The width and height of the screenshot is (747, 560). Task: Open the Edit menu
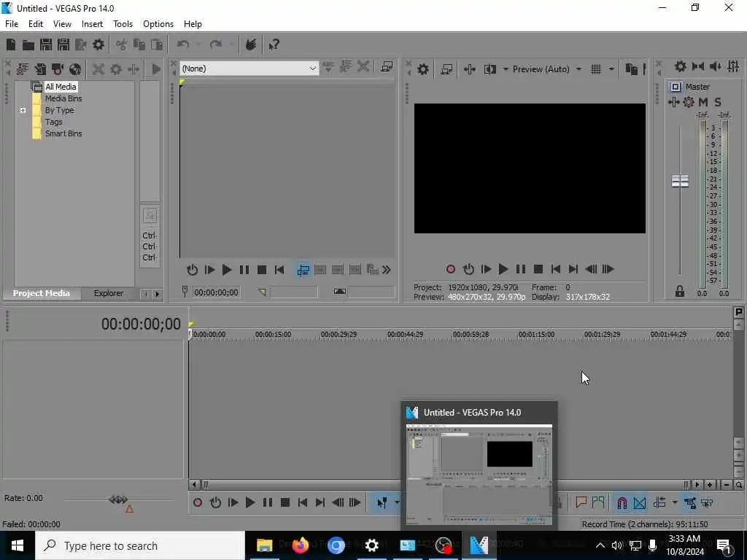click(36, 24)
